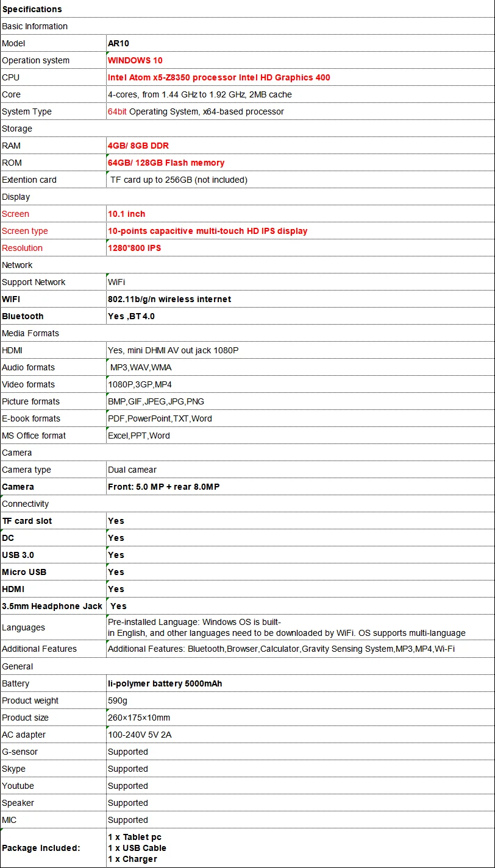Viewport: 495px width, 868px height.
Task: Click the 802.11b/g/n wireless internet cell
Action: pos(300,299)
